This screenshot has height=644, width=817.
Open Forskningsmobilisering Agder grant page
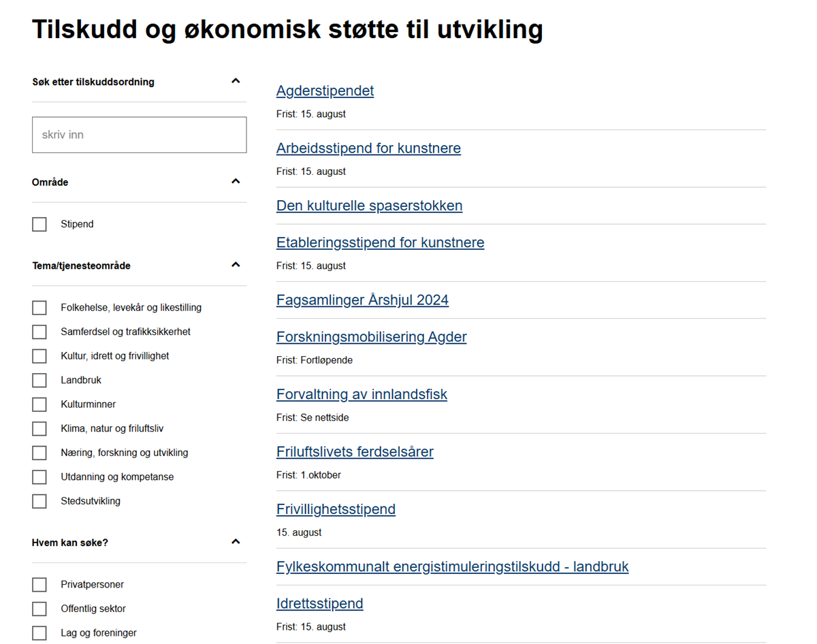pos(371,337)
